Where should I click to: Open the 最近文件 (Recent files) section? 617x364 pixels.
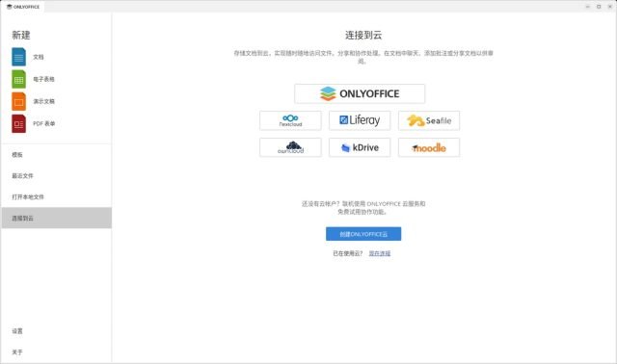(56, 175)
